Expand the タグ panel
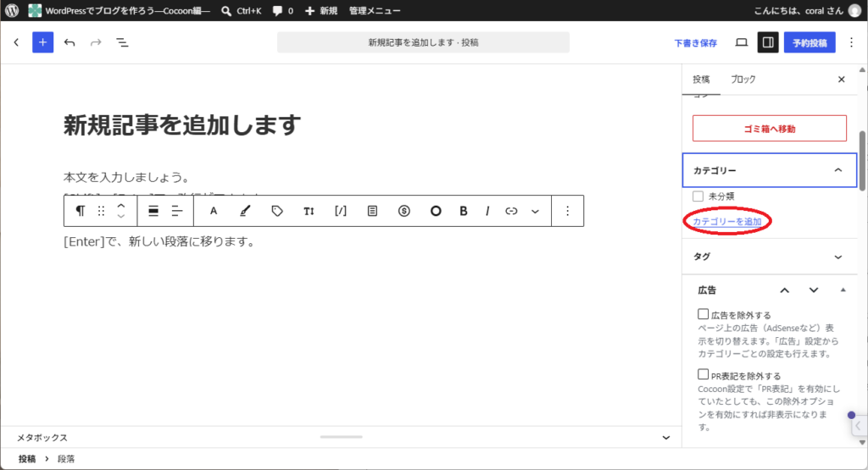Image resolution: width=868 pixels, height=470 pixels. (x=770, y=257)
